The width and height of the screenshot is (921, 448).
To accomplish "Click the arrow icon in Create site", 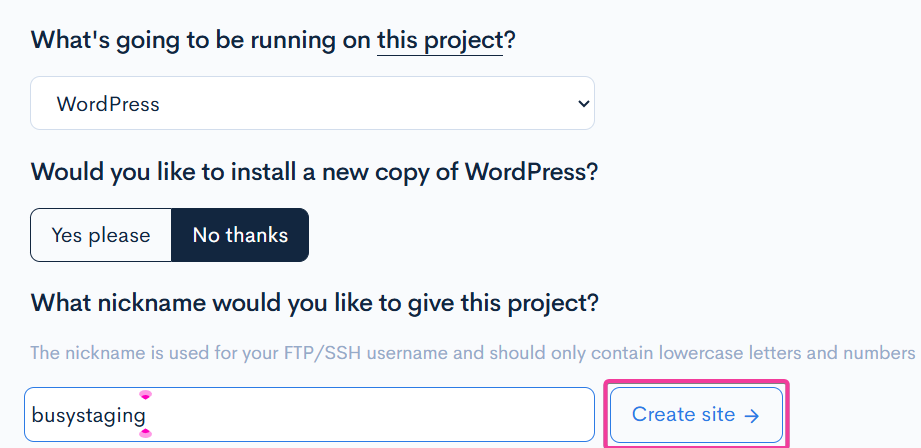I will point(751,415).
